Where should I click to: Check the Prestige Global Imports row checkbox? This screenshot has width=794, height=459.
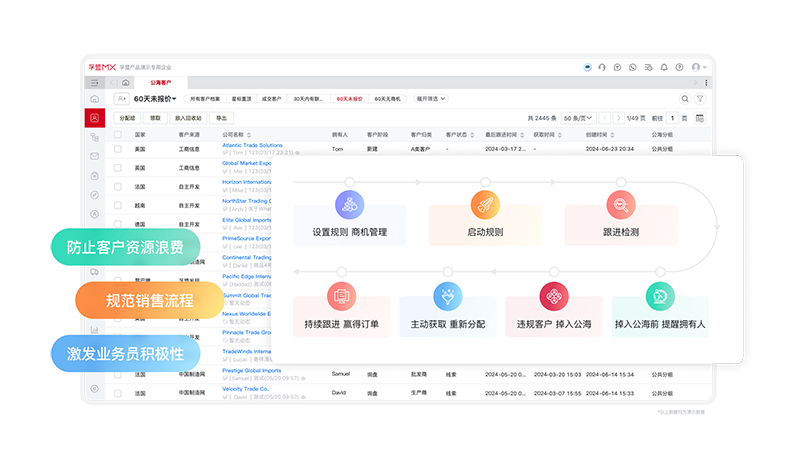(x=117, y=374)
